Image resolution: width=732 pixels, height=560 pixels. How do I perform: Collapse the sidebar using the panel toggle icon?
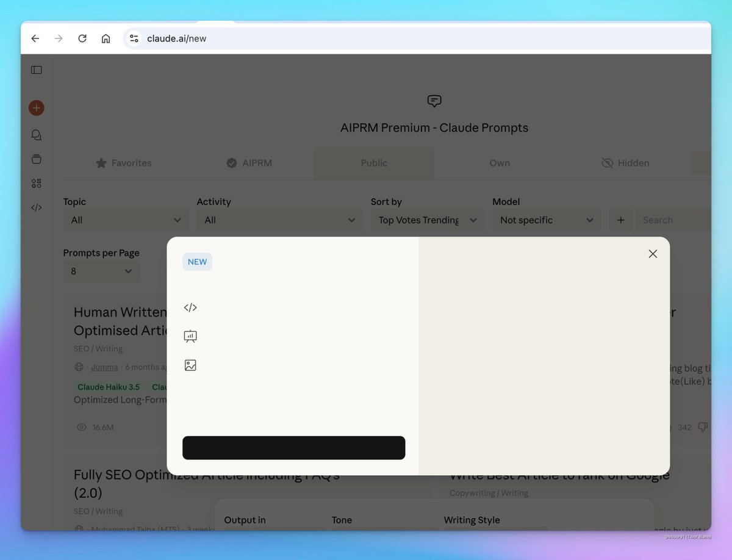tap(36, 70)
